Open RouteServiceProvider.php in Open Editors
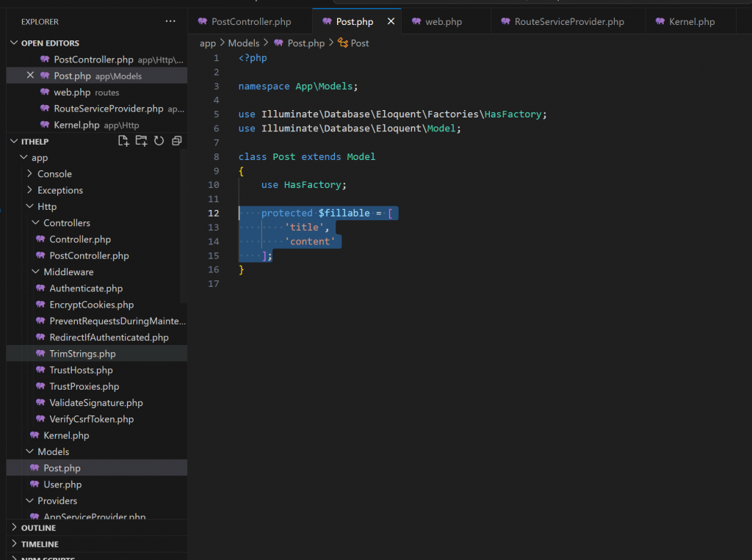This screenshot has width=752, height=560. 97,109
